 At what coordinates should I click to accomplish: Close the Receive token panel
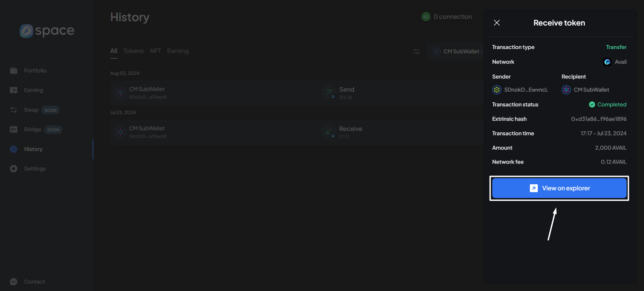[x=497, y=23]
